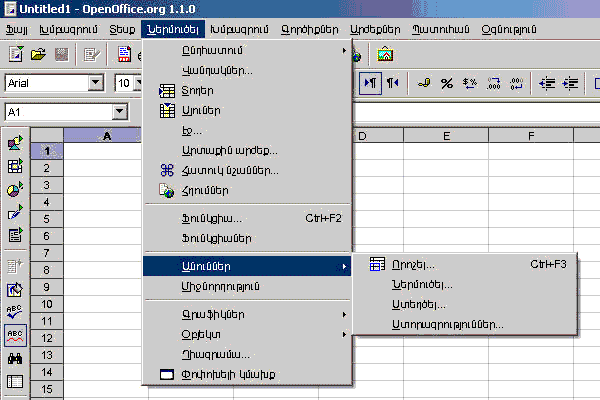
Task: Click the Insert shapes icon in side toolbar
Action: pos(15,143)
